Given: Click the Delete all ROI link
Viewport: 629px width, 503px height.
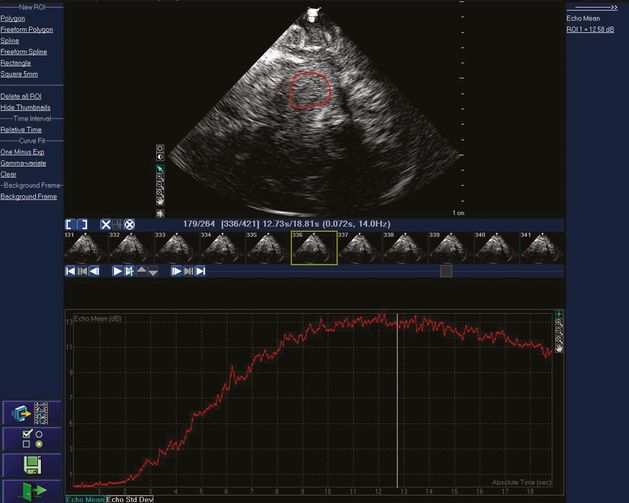Looking at the screenshot, I should [x=24, y=96].
